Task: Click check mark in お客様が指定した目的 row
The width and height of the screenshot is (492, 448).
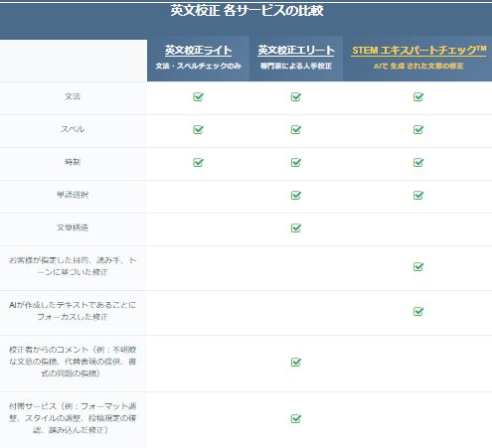Action: click(418, 266)
